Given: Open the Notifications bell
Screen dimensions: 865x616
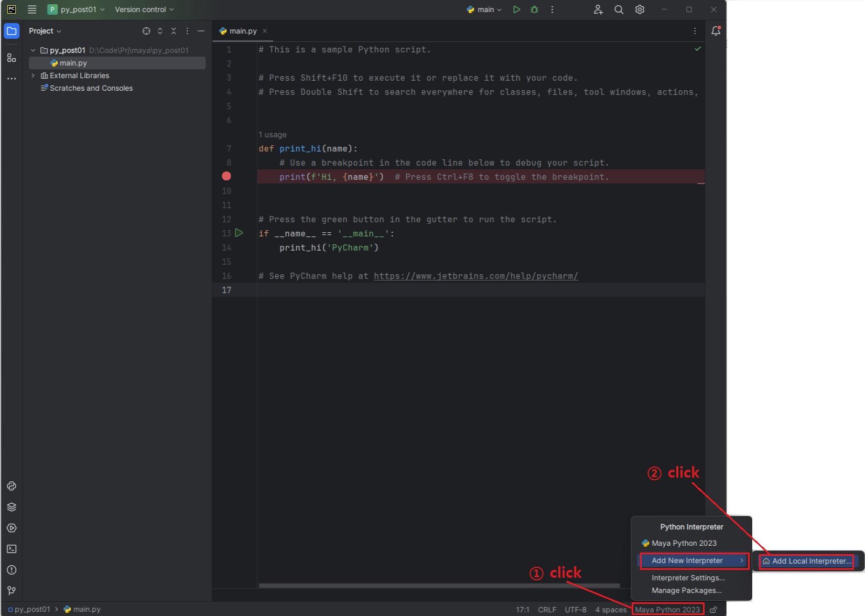Looking at the screenshot, I should tap(716, 31).
